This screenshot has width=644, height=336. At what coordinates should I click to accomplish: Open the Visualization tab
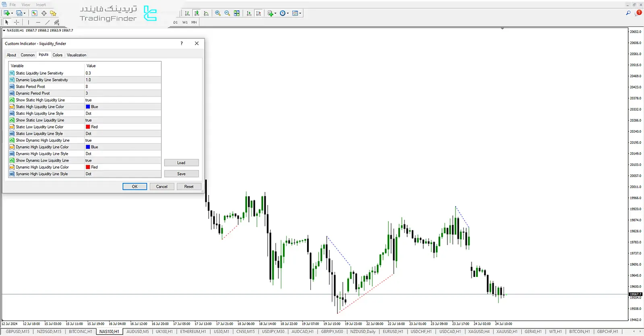click(x=76, y=55)
